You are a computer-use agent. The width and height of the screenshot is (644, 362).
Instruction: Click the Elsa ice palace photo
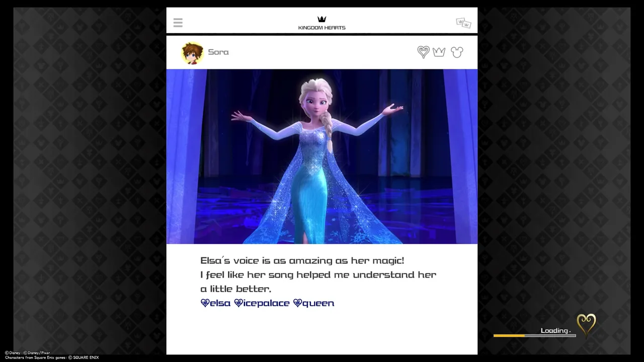(322, 156)
